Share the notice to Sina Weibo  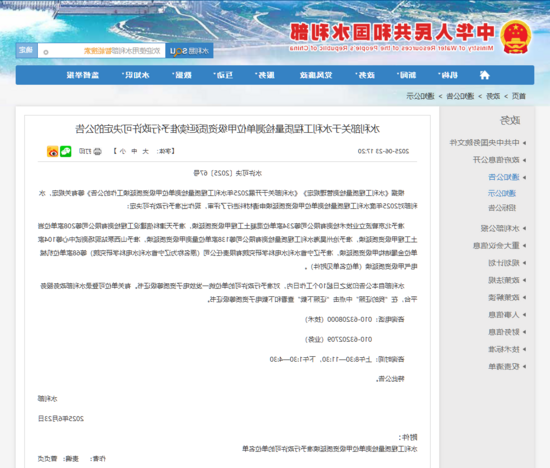click(53, 151)
